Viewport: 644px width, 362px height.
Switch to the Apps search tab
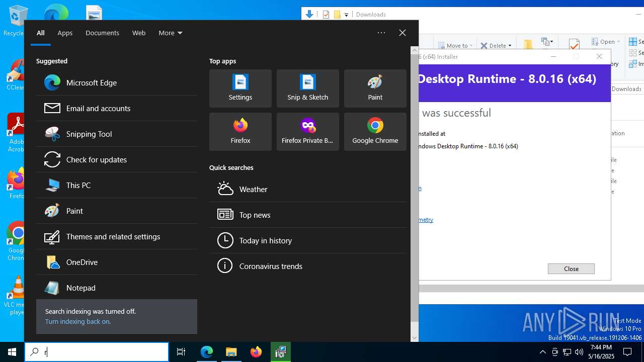tap(65, 33)
